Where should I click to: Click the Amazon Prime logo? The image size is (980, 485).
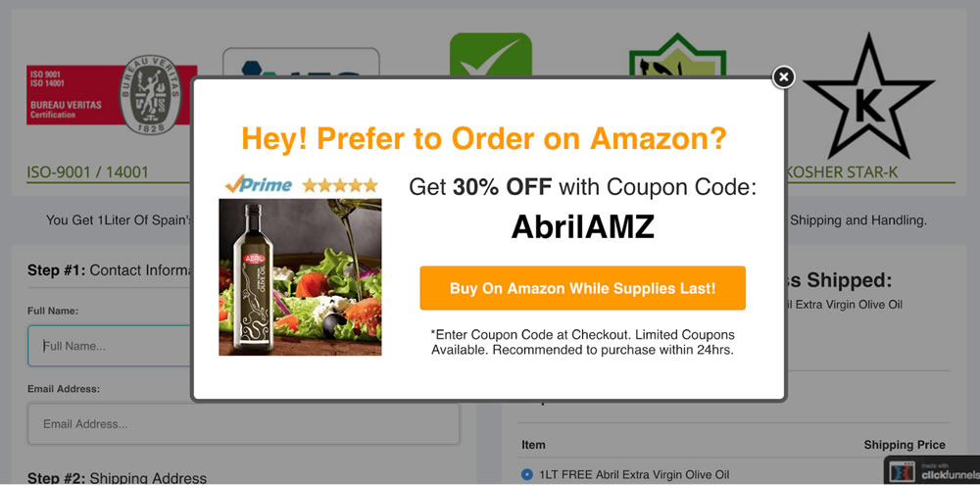[259, 184]
